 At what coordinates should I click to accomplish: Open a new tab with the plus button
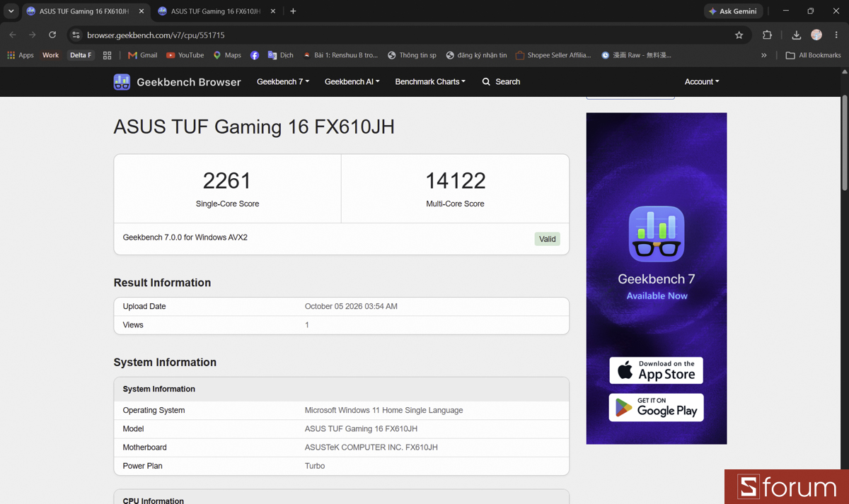[293, 11]
